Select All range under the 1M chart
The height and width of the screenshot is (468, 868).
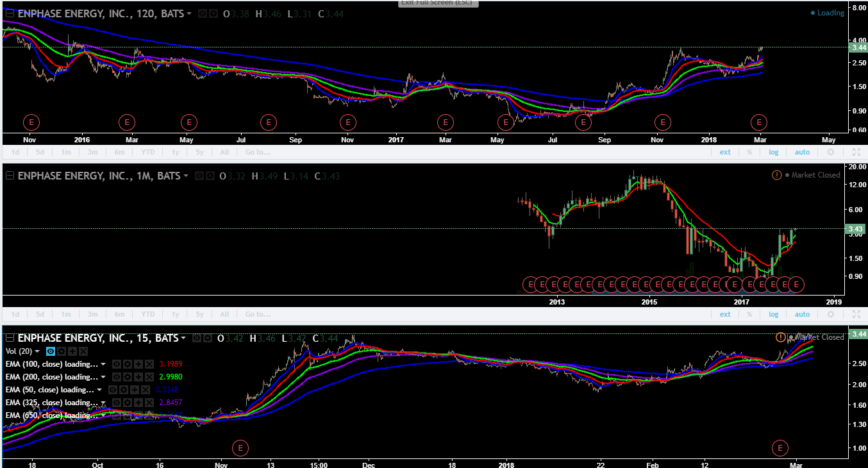click(224, 314)
